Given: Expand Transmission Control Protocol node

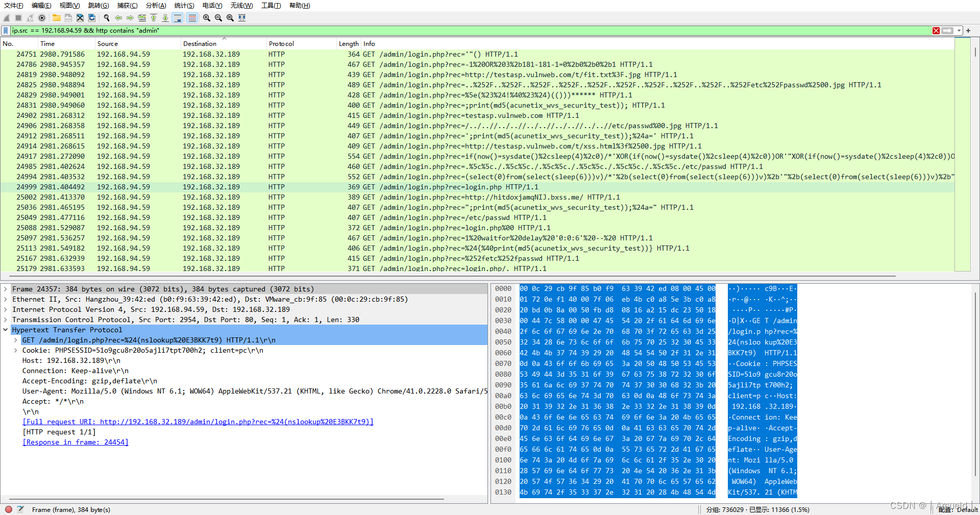Looking at the screenshot, I should 6,320.
